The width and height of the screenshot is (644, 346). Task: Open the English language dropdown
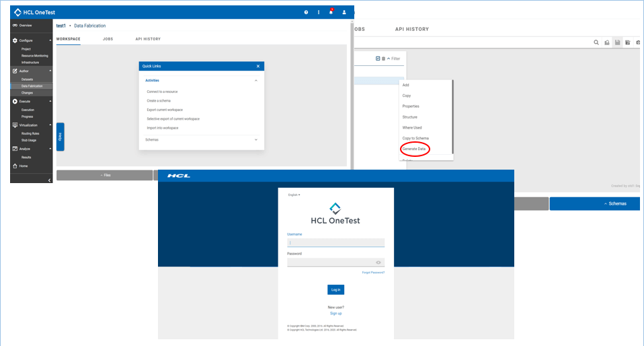click(294, 195)
